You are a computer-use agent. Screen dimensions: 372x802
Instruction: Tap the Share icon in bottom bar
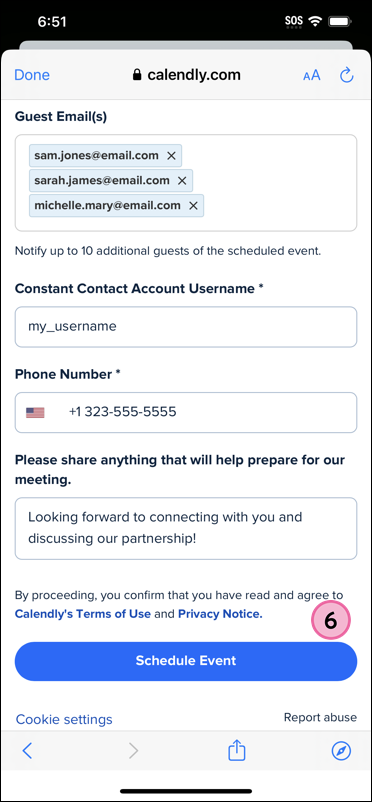(237, 751)
